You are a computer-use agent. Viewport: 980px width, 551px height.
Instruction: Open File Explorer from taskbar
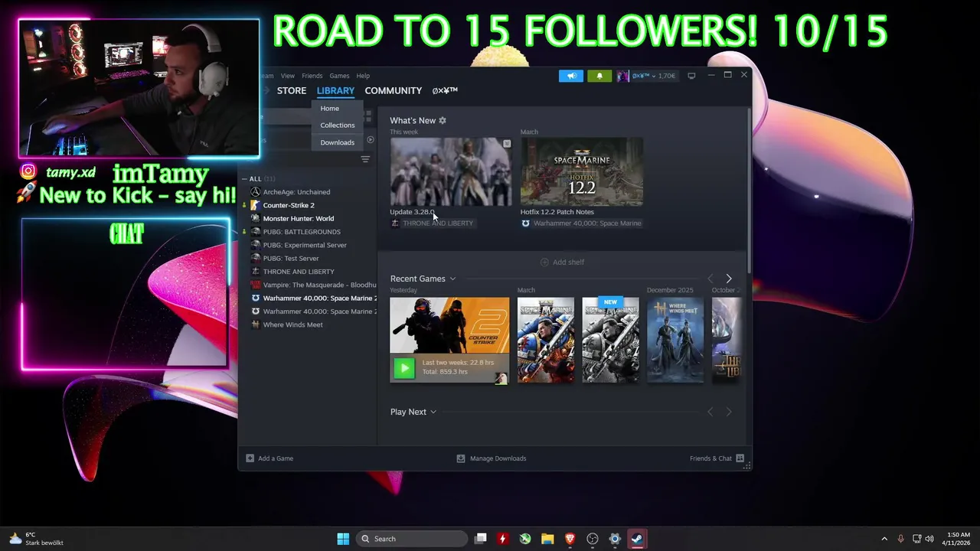pos(547,539)
